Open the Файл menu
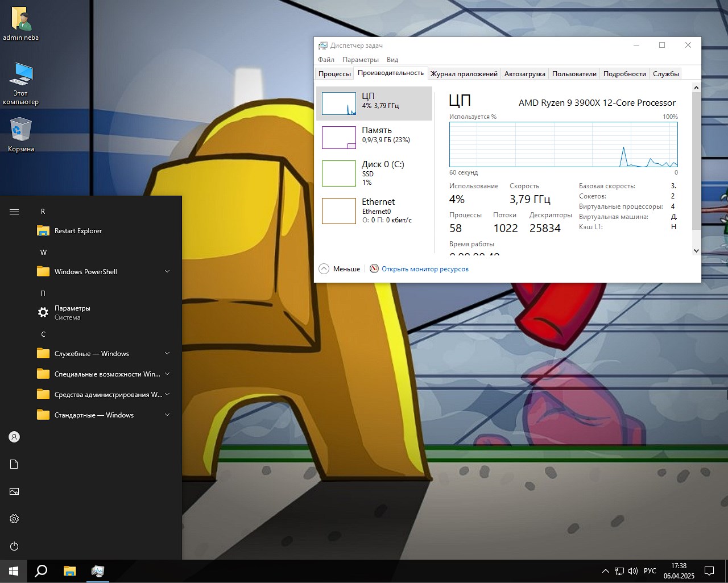Viewport: 728px width, 583px height. [x=326, y=60]
